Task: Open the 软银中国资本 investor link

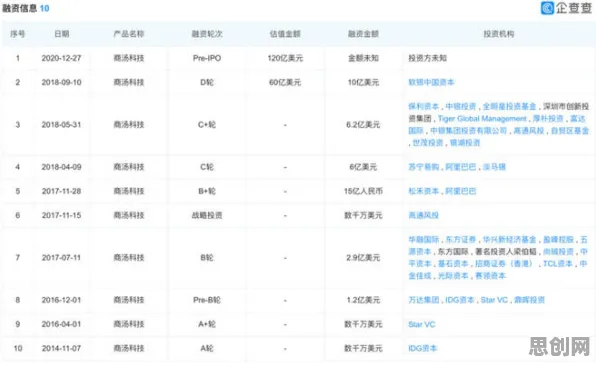Action: pos(431,83)
